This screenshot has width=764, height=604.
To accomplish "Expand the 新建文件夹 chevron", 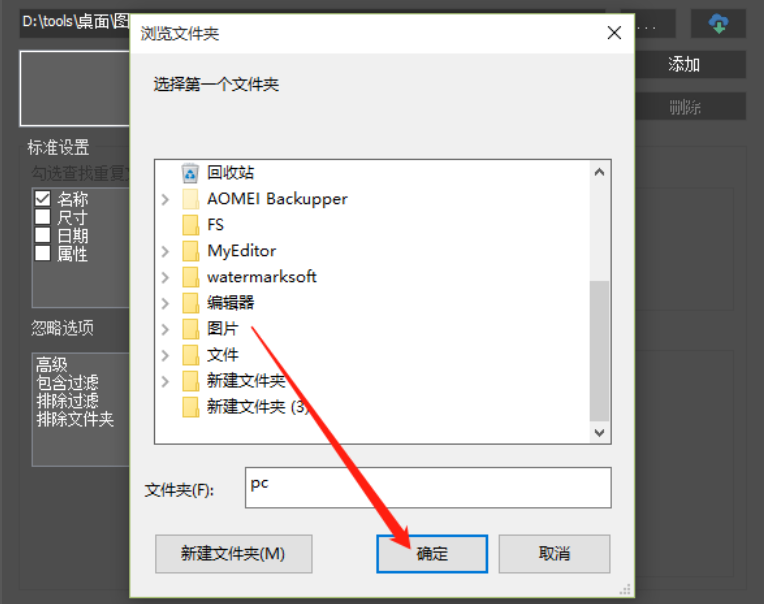I will pyautogui.click(x=165, y=381).
